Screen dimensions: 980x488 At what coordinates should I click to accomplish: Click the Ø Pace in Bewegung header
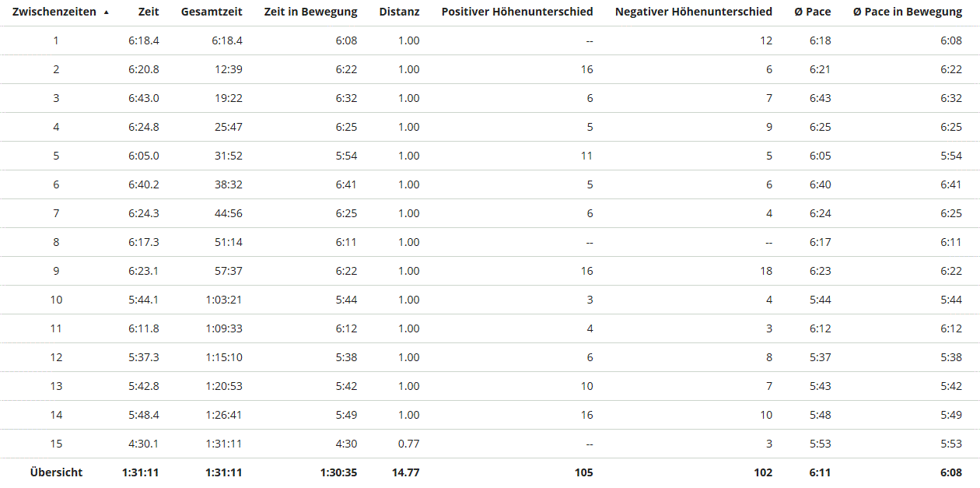pos(907,12)
